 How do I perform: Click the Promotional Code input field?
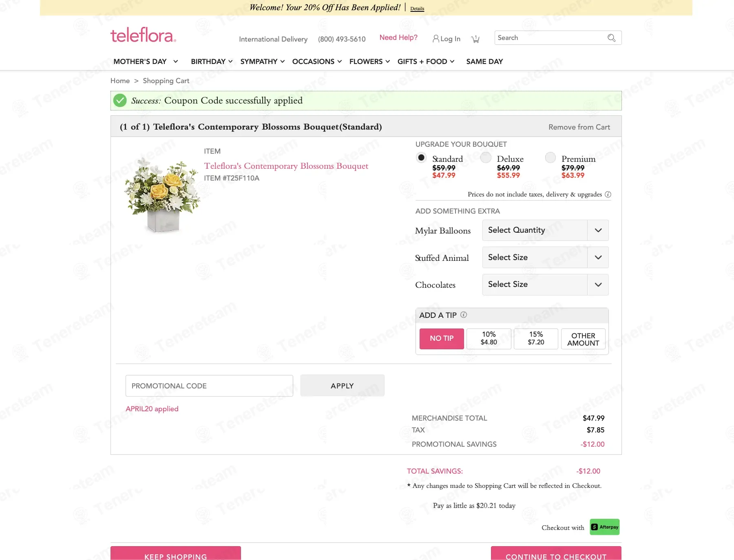tap(209, 386)
